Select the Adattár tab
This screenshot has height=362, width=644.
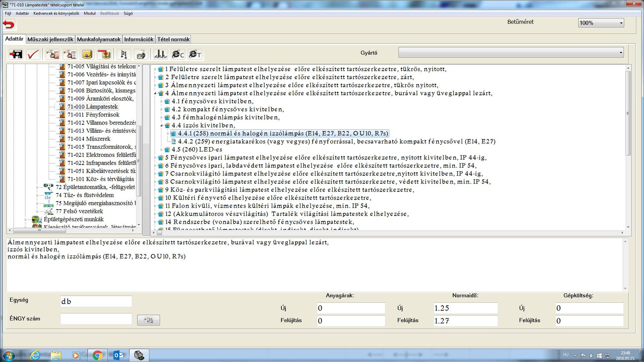(14, 39)
